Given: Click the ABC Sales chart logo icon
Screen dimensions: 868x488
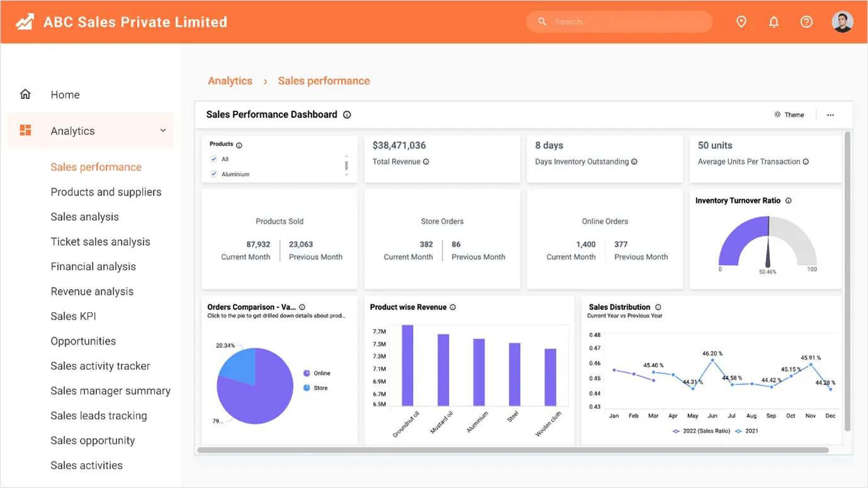Looking at the screenshot, I should click(23, 21).
